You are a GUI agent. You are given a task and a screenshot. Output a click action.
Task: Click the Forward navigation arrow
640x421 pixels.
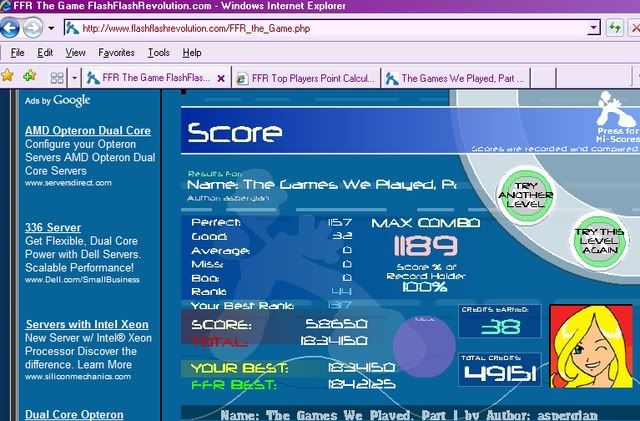point(33,27)
